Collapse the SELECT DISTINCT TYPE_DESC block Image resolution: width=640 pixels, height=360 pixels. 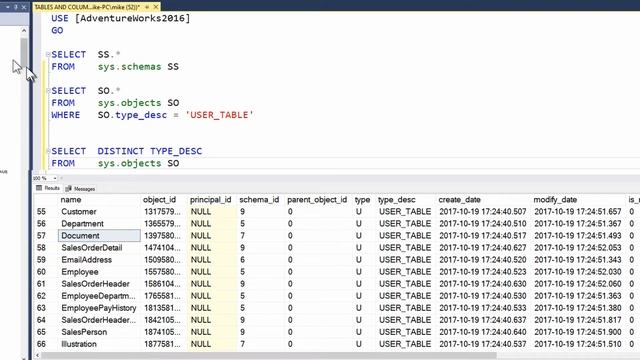(x=48, y=151)
